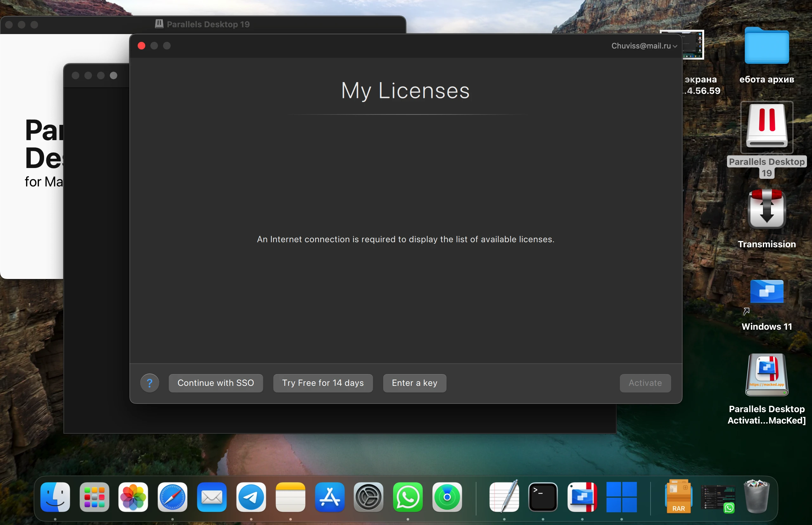The image size is (812, 525).
Task: Open the screenshot stack with WhatsApp badge in Dock
Action: point(717,498)
